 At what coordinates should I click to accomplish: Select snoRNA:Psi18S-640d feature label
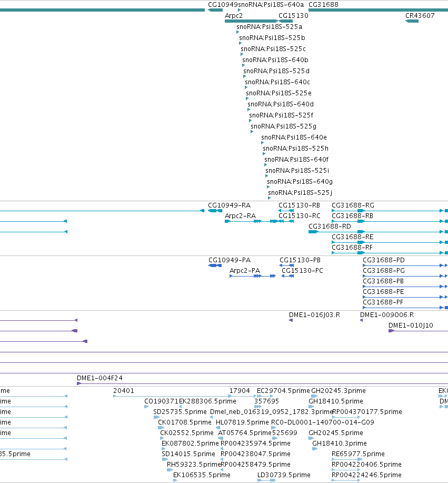(x=281, y=104)
